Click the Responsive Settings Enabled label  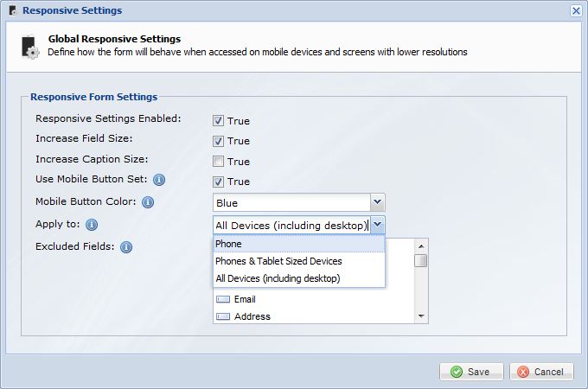[108, 118]
